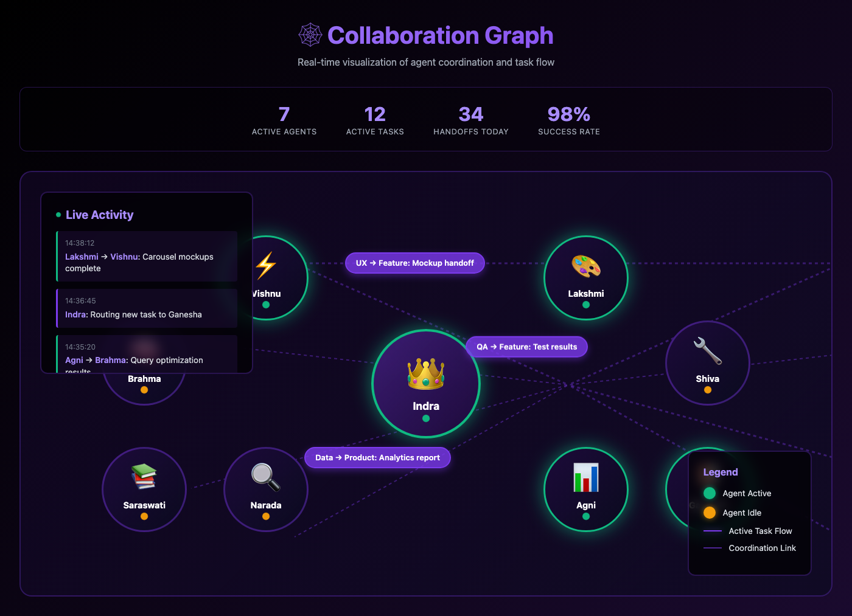852x616 pixels.
Task: Click the Saraswati books agent icon
Action: coord(144,477)
